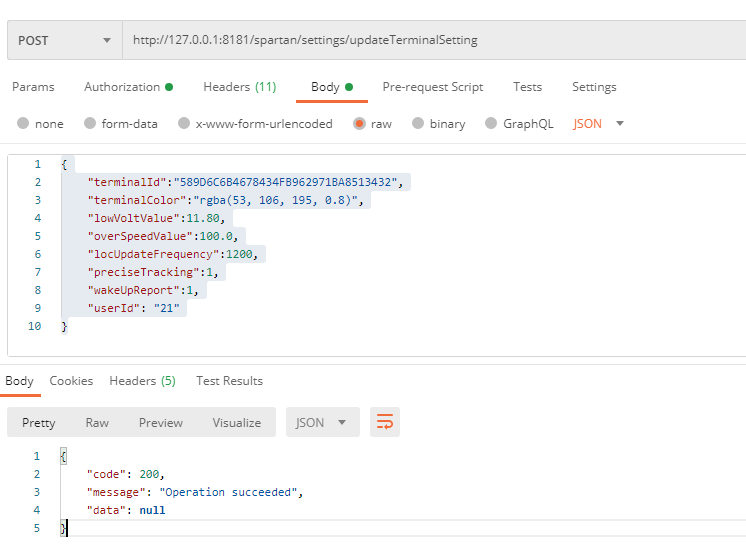Screen dimensions: 746x549
Task: Click the Visualize response view button
Action: coord(236,422)
